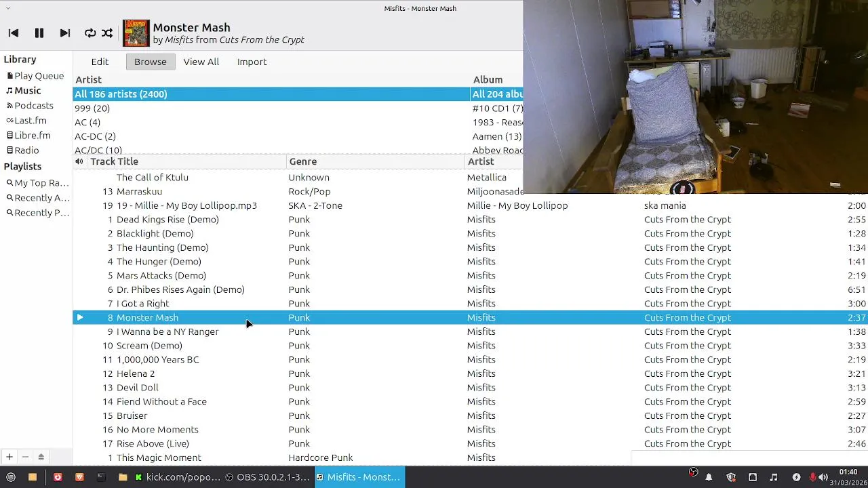Open the terminal launcher in taskbar
Image resolution: width=868 pixels, height=488 pixels.
pos(101,477)
